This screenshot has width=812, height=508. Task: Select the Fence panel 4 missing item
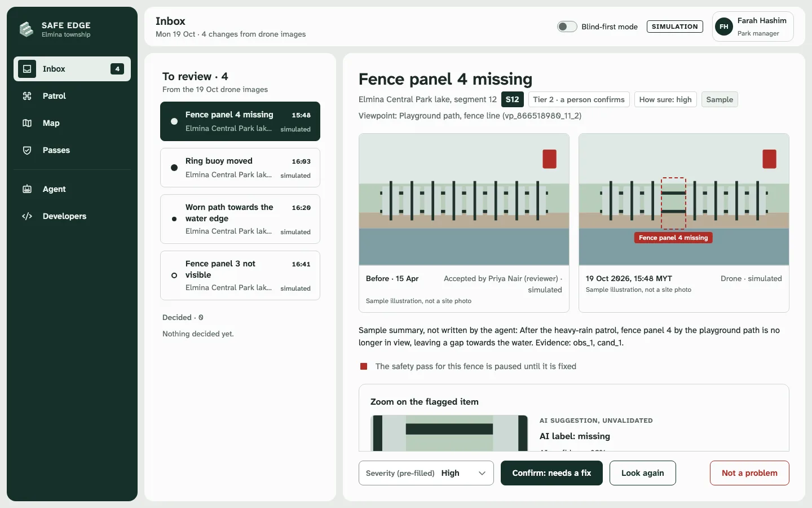click(240, 121)
